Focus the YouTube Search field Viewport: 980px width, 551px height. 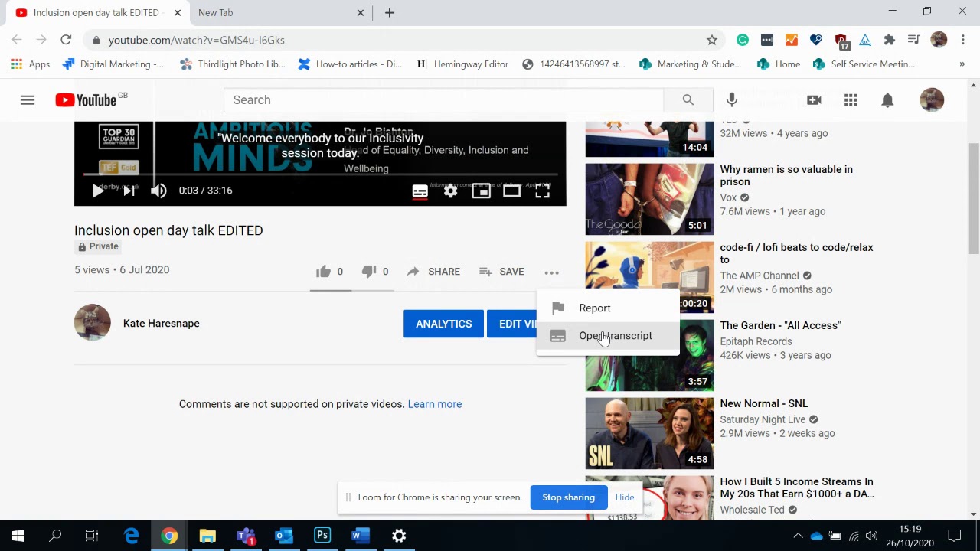pos(443,100)
